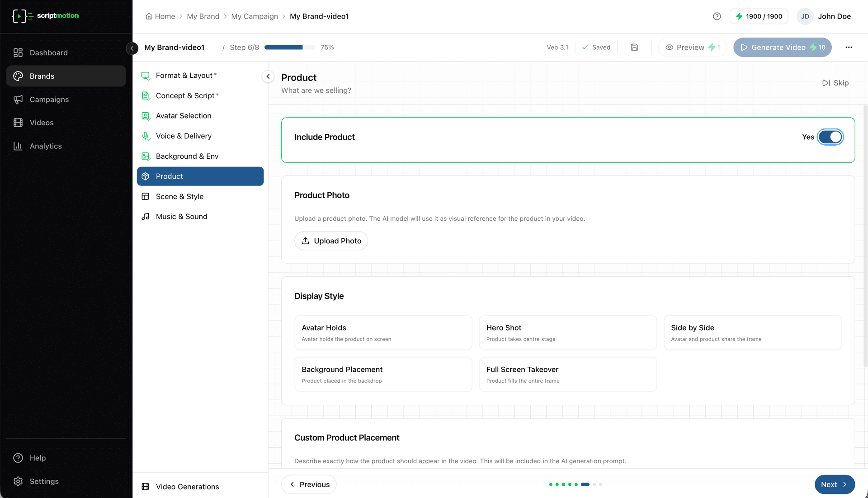Open the three-dot more options menu
This screenshot has width=868, height=498.
click(x=849, y=47)
